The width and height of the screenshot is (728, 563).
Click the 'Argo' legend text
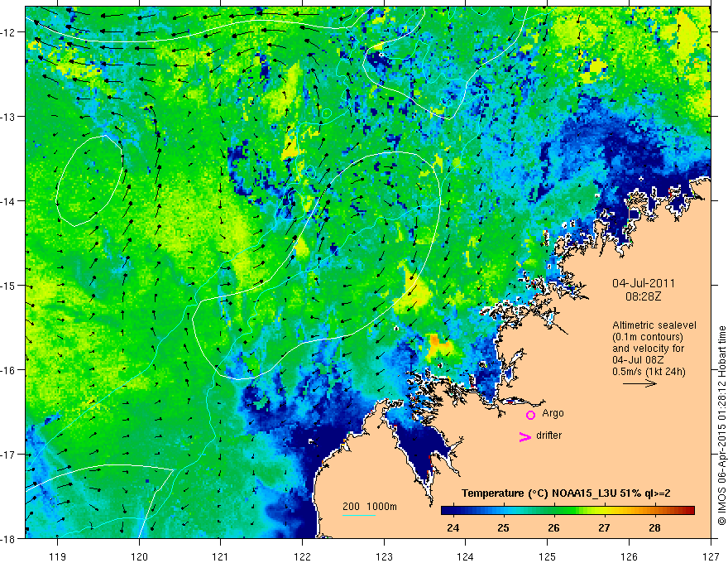tap(553, 413)
